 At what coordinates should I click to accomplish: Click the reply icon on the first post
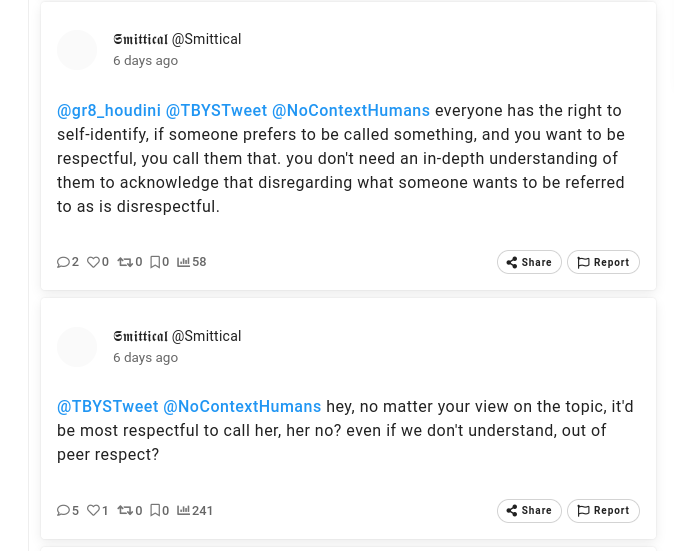tap(63, 262)
